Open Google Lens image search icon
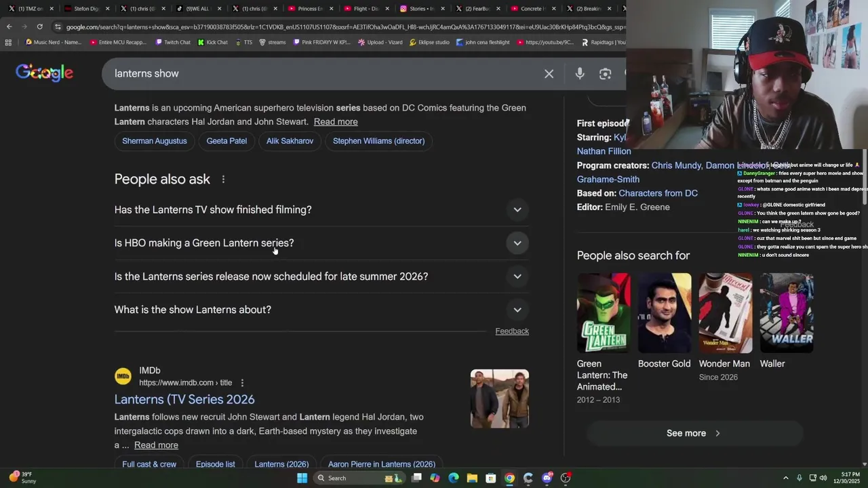 click(605, 73)
